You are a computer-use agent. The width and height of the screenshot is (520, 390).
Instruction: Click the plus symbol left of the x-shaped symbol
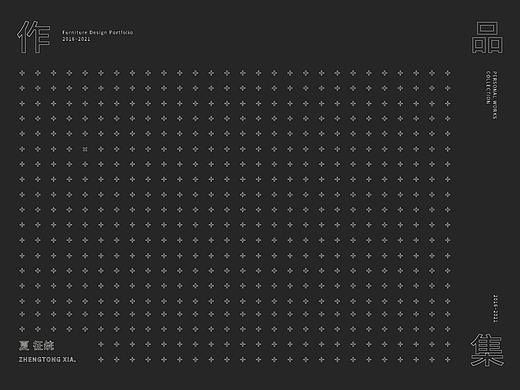pos(69,149)
